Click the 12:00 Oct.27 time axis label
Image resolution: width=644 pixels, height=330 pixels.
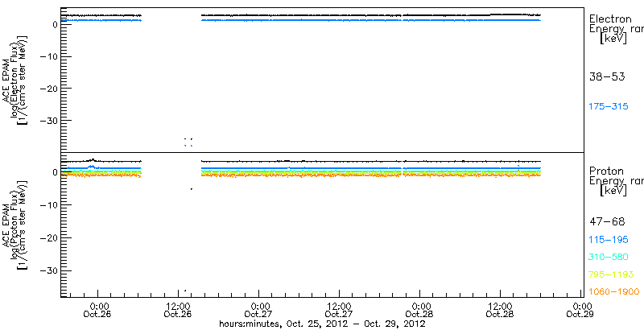click(339, 311)
